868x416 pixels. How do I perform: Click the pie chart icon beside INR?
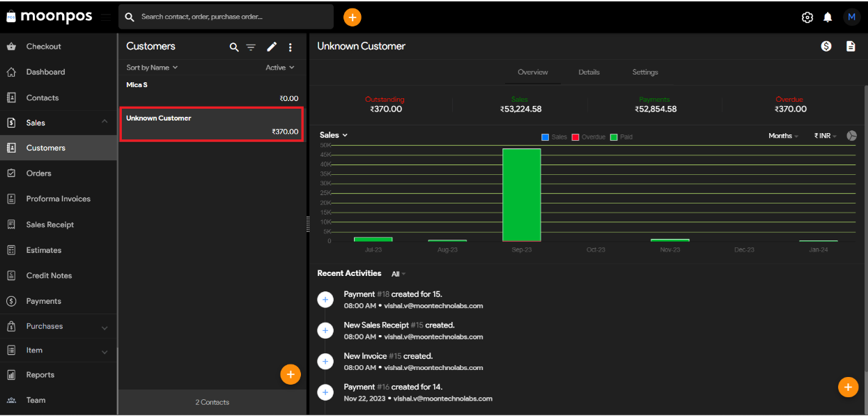coord(851,136)
